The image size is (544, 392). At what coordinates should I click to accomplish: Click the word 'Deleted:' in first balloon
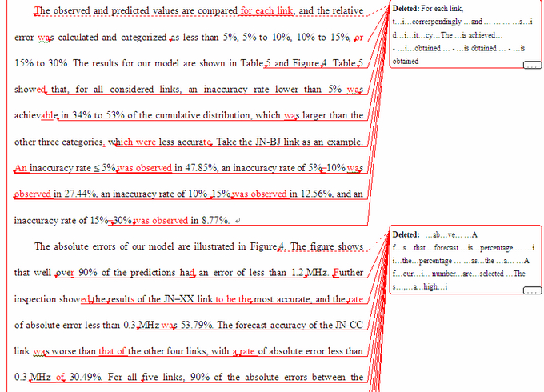tap(406, 8)
